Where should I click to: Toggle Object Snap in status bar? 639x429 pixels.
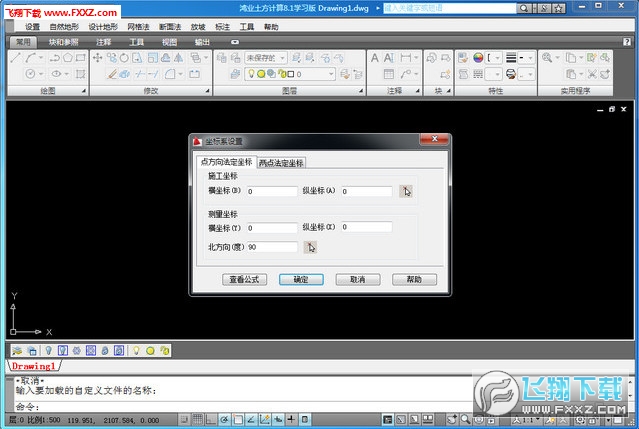tap(238, 420)
